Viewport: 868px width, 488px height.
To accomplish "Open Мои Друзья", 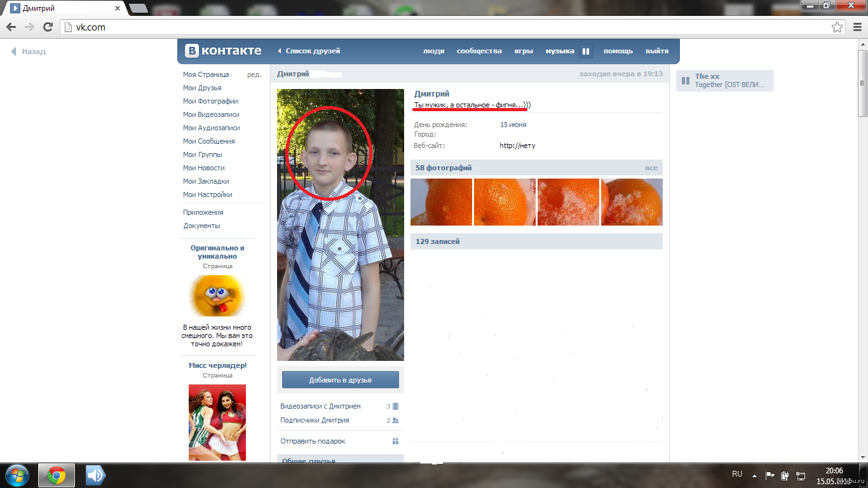I will pos(202,88).
